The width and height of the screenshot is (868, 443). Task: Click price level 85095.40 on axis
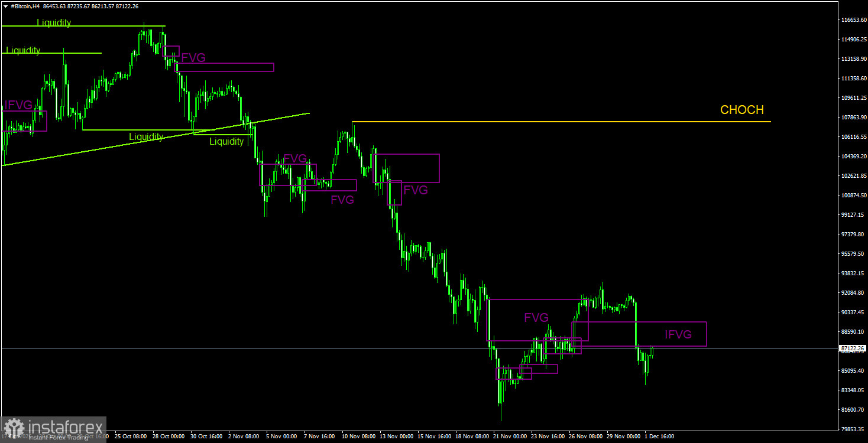[x=853, y=371]
